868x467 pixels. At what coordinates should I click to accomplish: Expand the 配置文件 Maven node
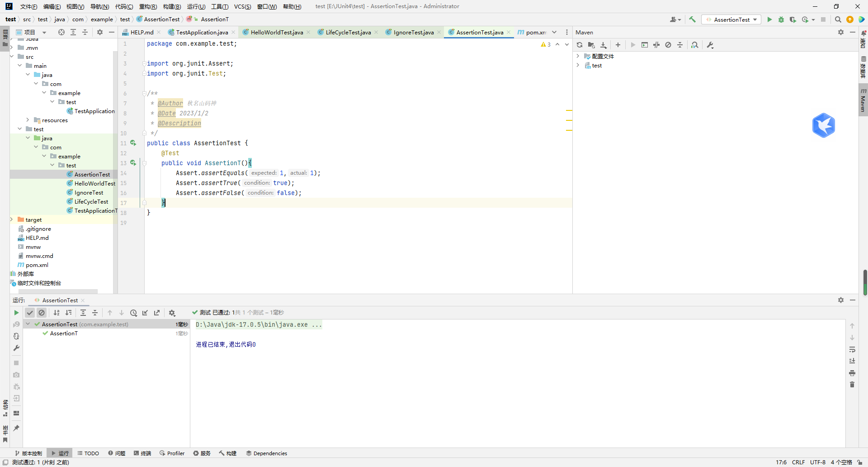(578, 56)
